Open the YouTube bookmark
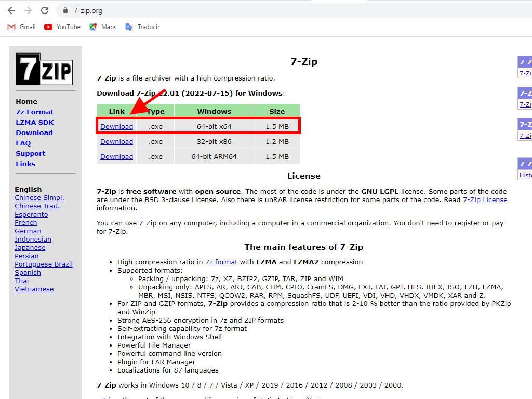532x399 pixels. (x=62, y=27)
